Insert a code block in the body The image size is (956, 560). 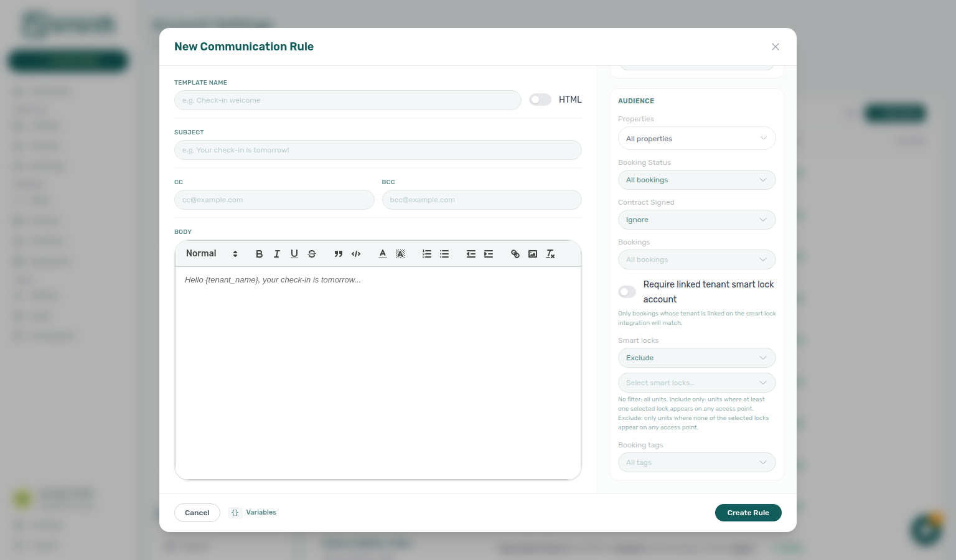pos(356,254)
